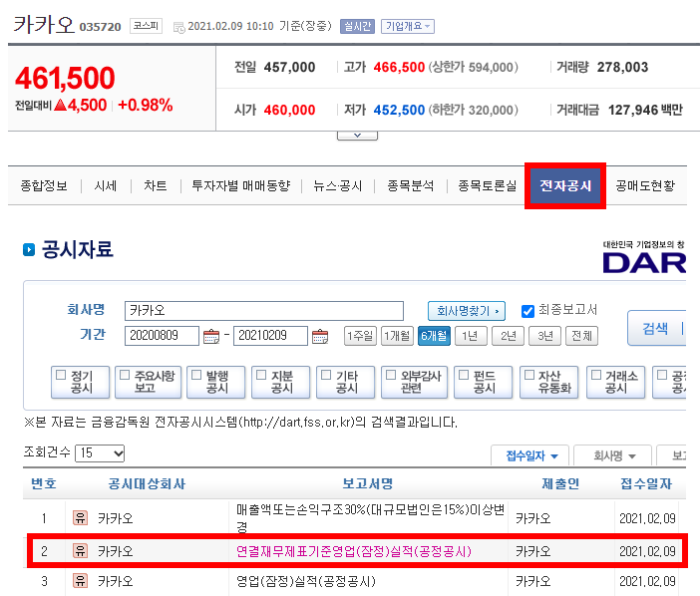Open 공매도현황 tab
700x596 pixels.
(x=645, y=185)
